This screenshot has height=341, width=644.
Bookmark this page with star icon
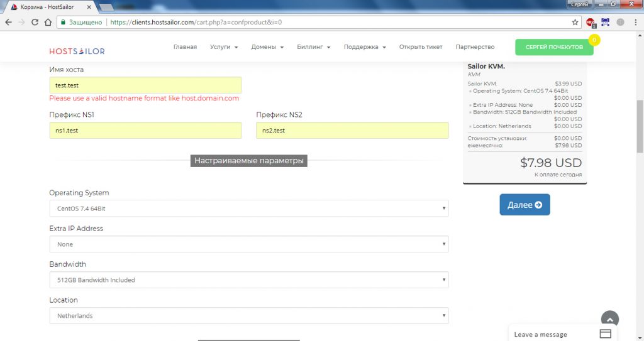[575, 22]
